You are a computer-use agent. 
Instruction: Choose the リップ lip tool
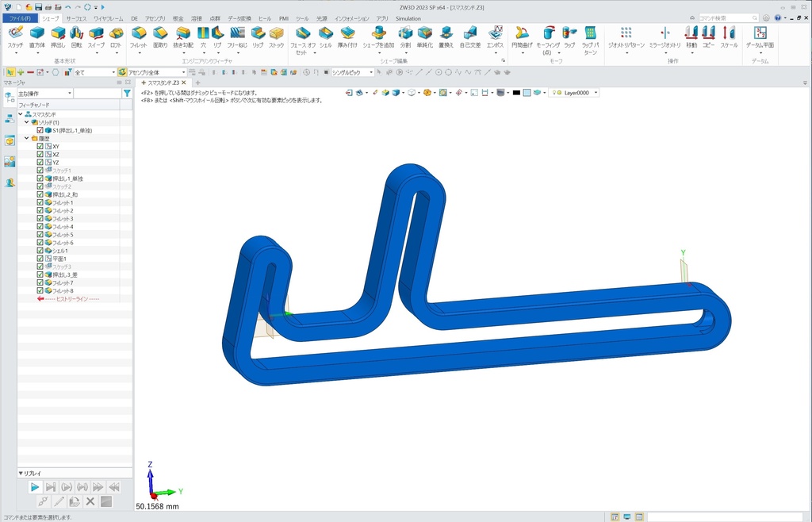(x=258, y=37)
